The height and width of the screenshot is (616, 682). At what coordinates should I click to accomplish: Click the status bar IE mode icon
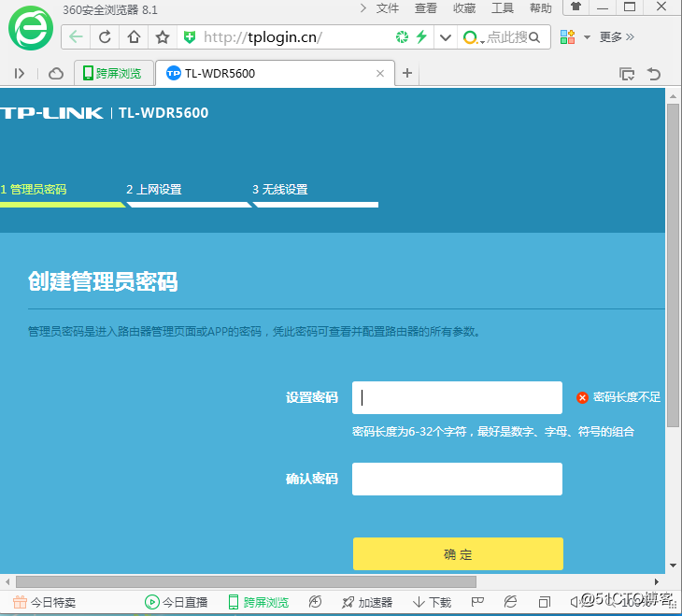[x=510, y=602]
